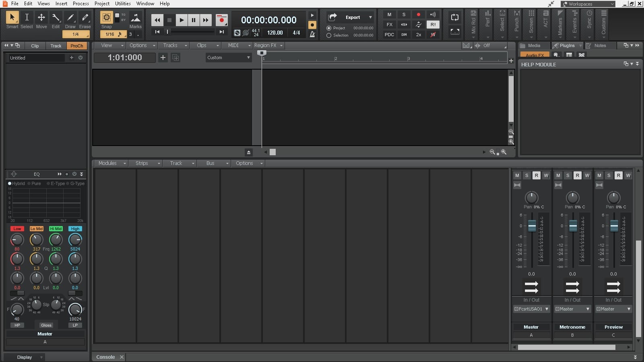644x362 pixels.
Task: Toggle the metronome icon
Action: click(x=312, y=34)
